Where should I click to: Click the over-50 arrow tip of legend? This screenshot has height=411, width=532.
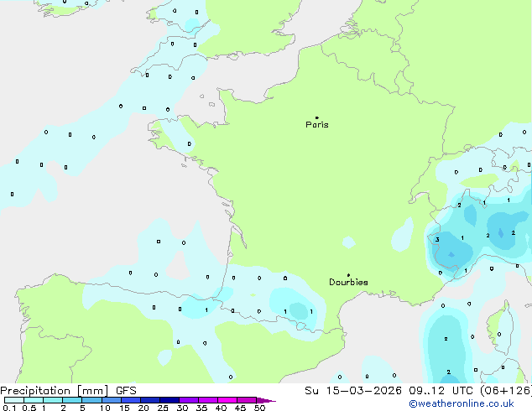[266, 400]
